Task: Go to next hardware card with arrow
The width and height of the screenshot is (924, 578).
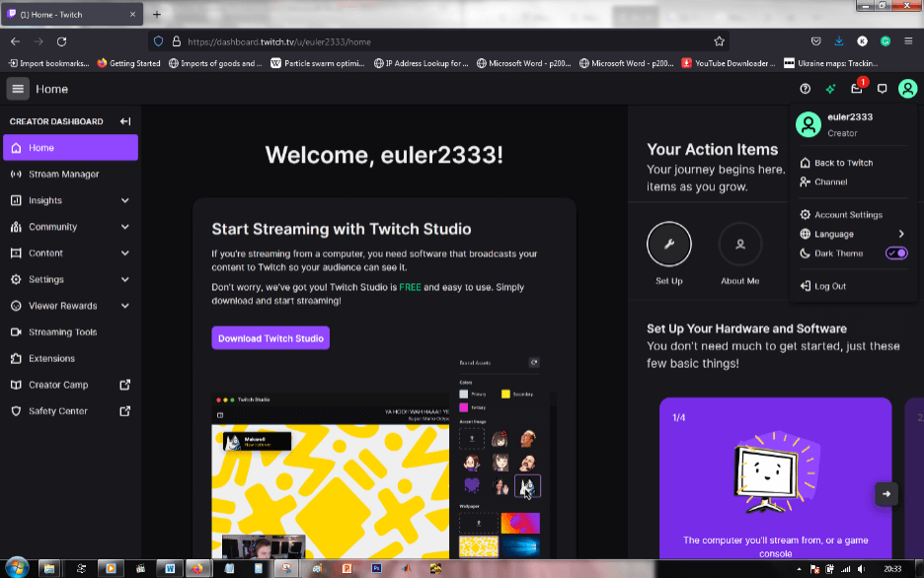Action: pyautogui.click(x=886, y=494)
